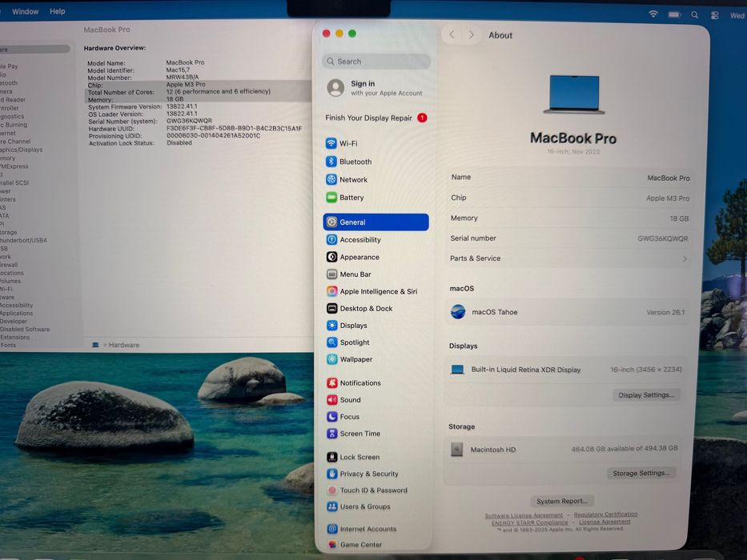Image resolution: width=747 pixels, height=560 pixels.
Task: Open the License Agreement link
Action: (604, 522)
